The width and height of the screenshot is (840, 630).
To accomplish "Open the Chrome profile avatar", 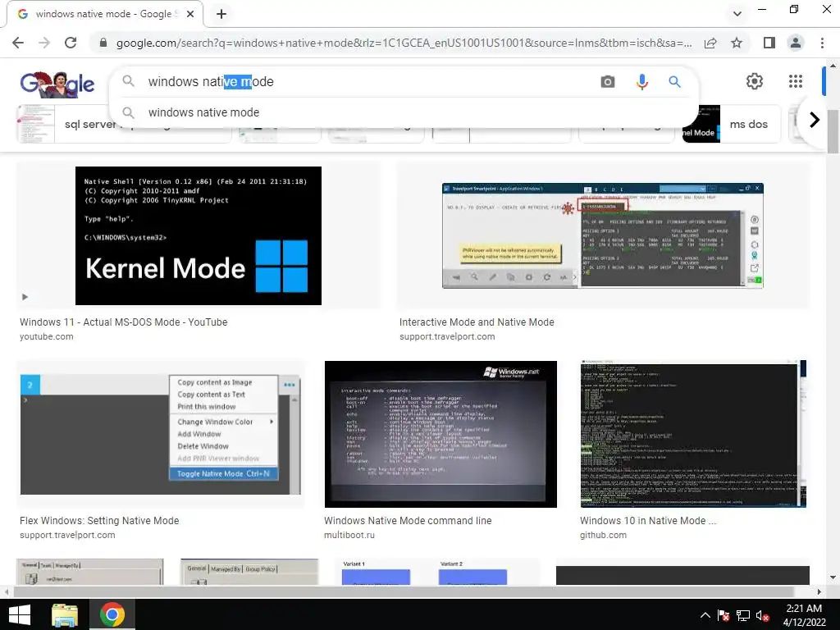I will (x=796, y=43).
